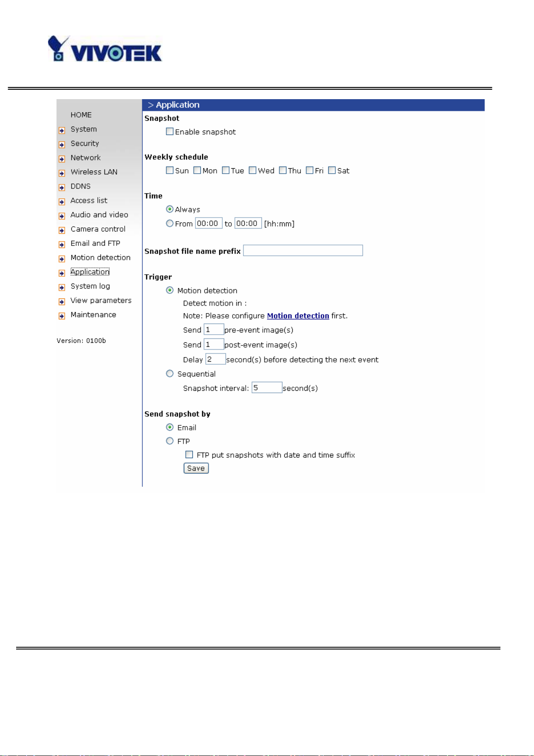This screenshot has width=534, height=756.
Task: Open the System log page
Action: [x=90, y=286]
